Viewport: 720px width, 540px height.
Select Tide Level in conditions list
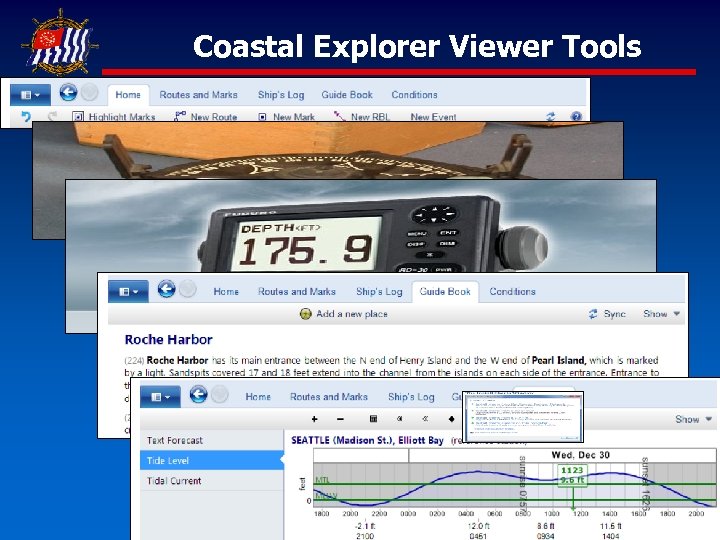click(x=212, y=461)
